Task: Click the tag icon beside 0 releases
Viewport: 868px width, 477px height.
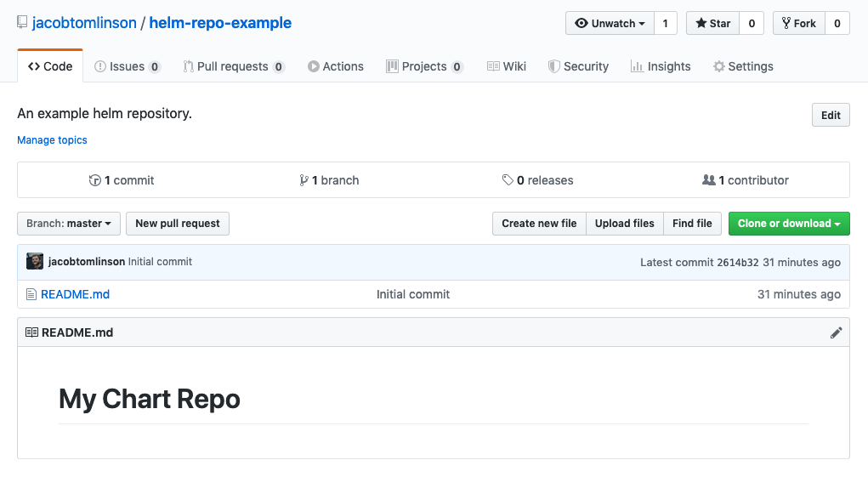Action: (508, 180)
